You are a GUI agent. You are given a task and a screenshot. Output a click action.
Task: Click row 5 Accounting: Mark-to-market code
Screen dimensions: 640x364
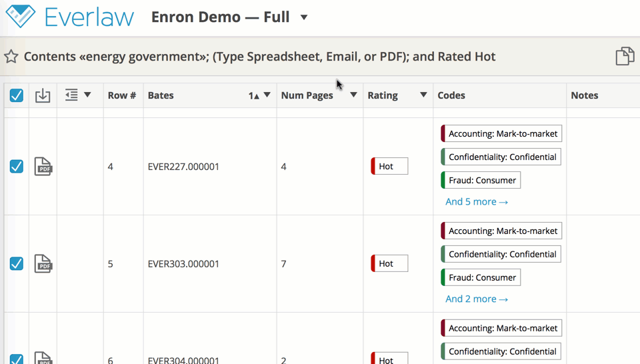[501, 231]
